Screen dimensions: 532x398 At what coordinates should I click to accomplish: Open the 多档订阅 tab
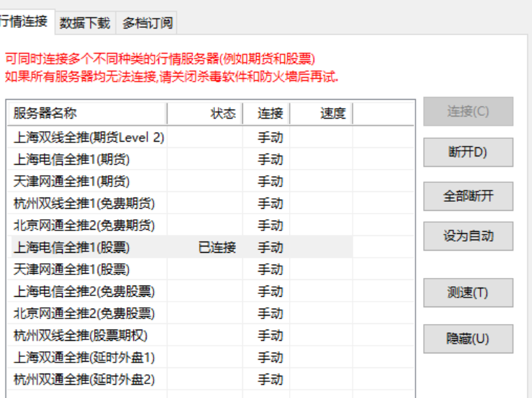[x=147, y=23]
